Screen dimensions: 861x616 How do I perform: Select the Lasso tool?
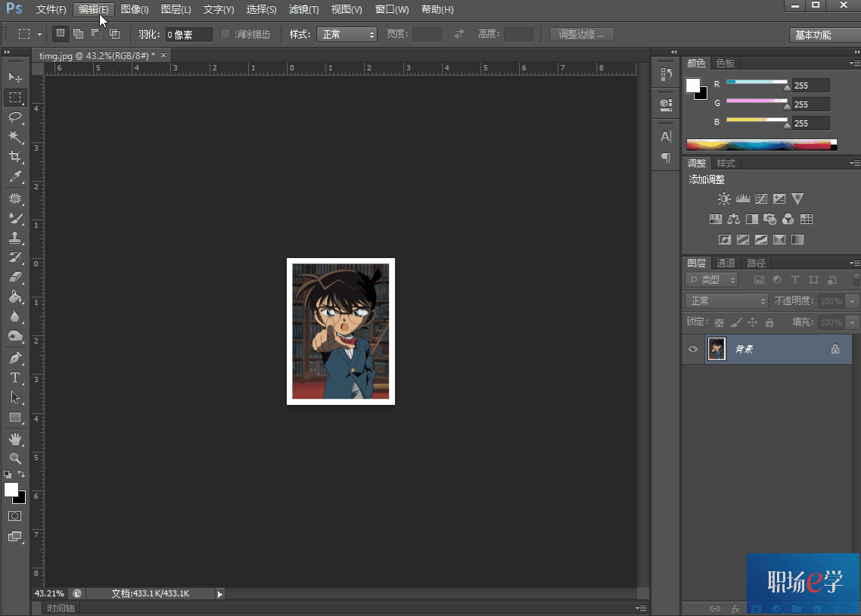[x=14, y=117]
